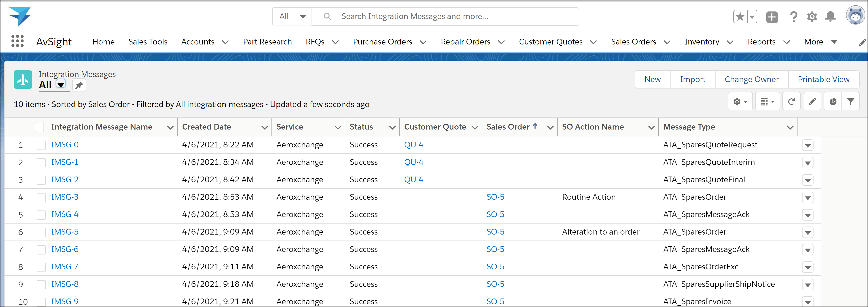
Task: Select the IMSG-6 row checkbox
Action: click(x=41, y=250)
